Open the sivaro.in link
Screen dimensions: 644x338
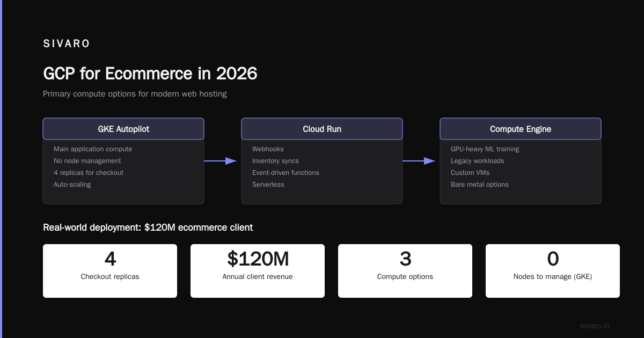coord(595,326)
